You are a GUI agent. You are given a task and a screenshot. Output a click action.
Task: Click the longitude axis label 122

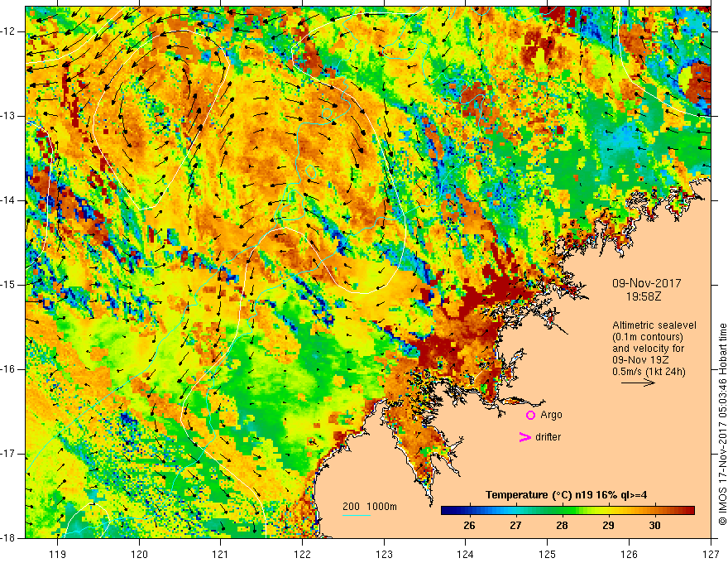[302, 554]
